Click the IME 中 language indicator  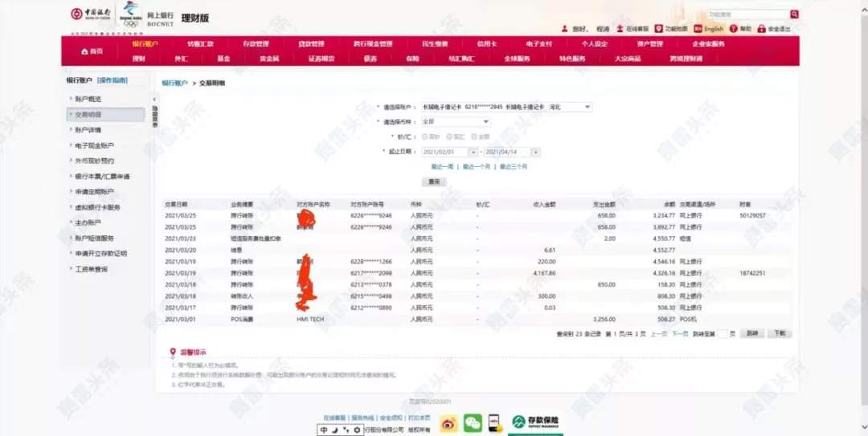pos(323,430)
